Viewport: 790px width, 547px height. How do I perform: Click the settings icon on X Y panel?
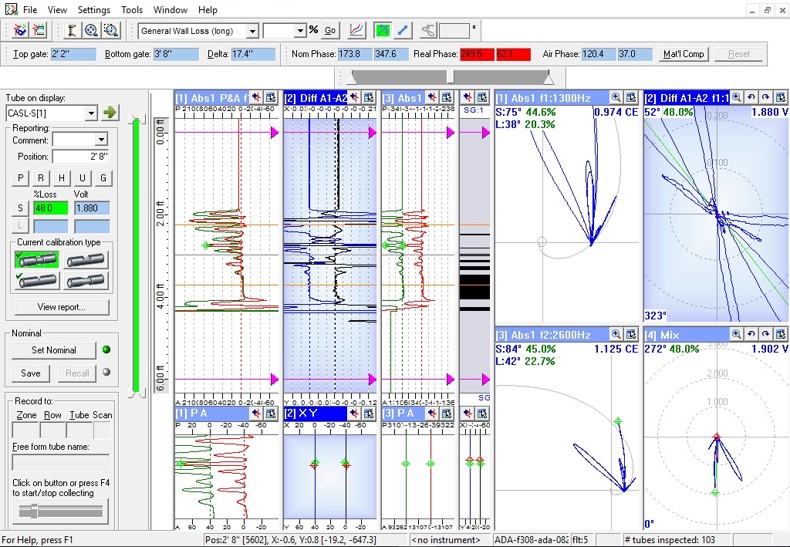click(x=370, y=413)
